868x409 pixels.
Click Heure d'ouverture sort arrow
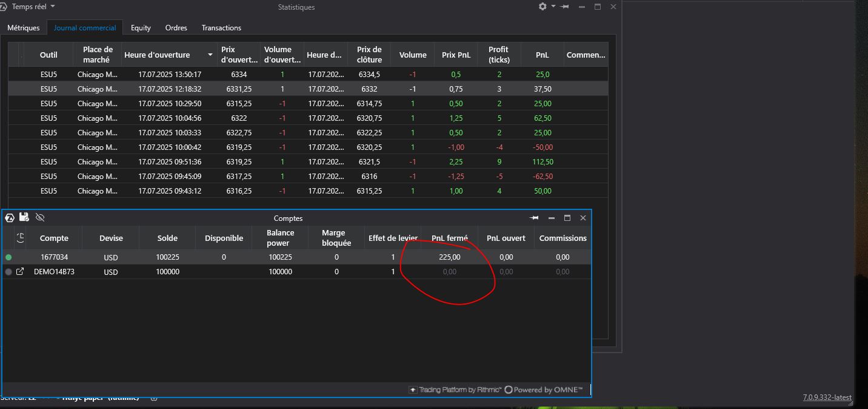[x=210, y=55]
